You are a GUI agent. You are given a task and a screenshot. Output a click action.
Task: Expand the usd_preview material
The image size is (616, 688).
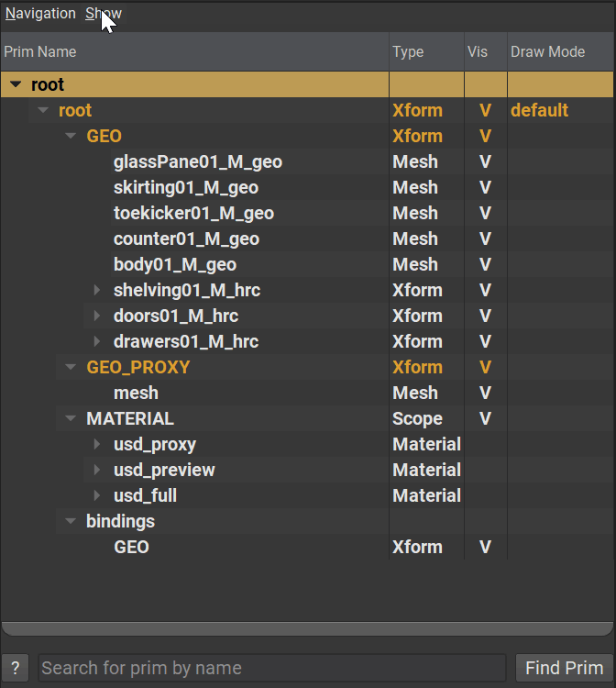pyautogui.click(x=98, y=471)
